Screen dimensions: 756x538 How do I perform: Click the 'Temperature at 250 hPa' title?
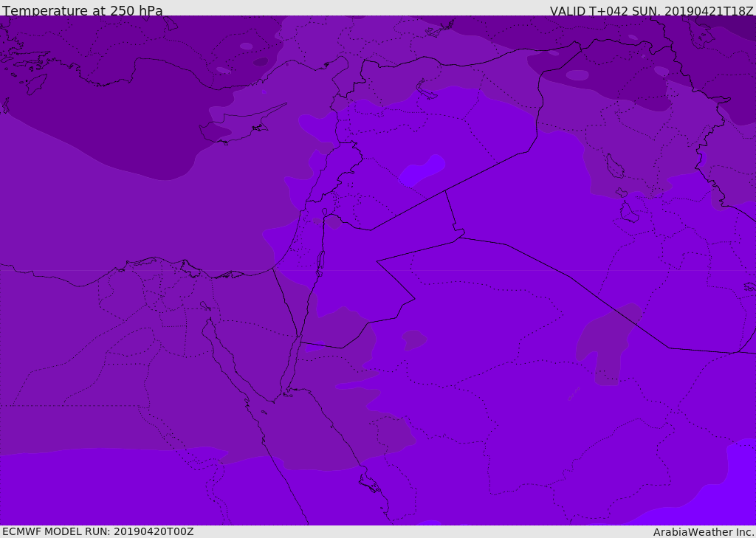82,11
